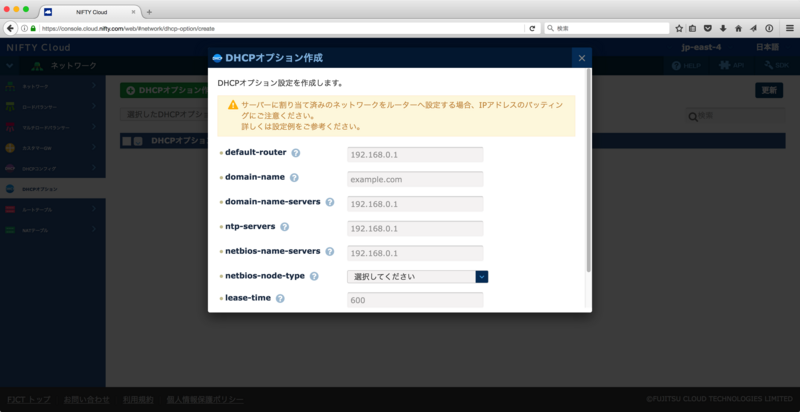Open the downloads arrow icon
The height and width of the screenshot is (412, 800).
(x=723, y=29)
